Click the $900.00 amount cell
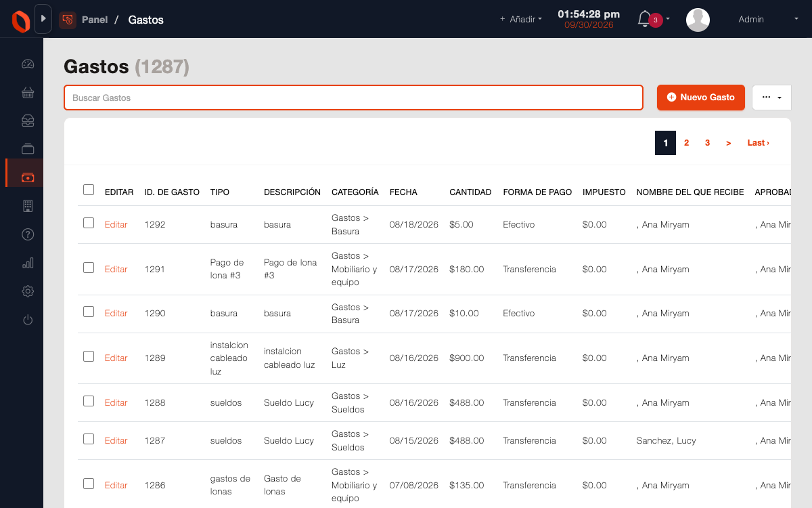 pos(467,358)
